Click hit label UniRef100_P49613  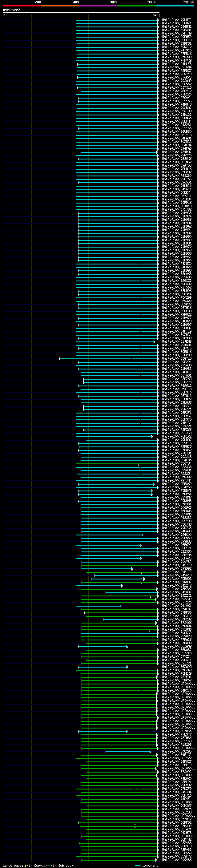177,575
